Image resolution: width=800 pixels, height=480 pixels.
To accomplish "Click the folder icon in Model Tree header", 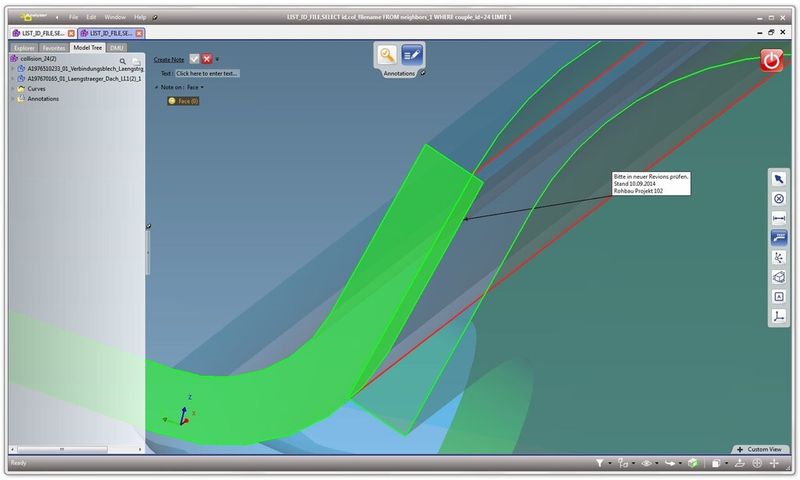I will [136, 62].
